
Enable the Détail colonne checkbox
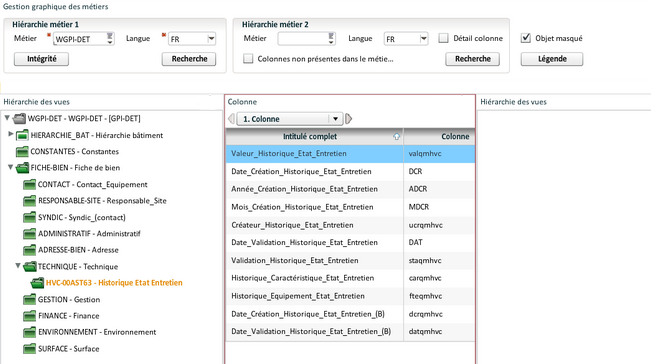(443, 38)
